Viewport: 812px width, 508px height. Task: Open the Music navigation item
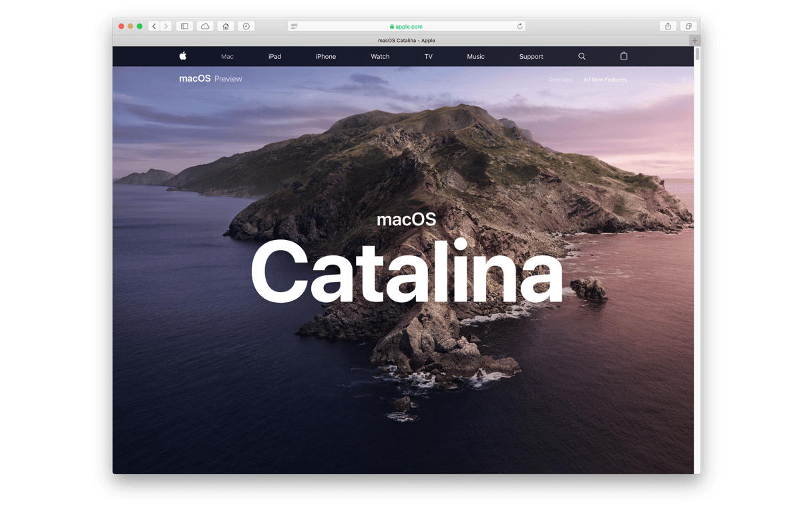475,57
